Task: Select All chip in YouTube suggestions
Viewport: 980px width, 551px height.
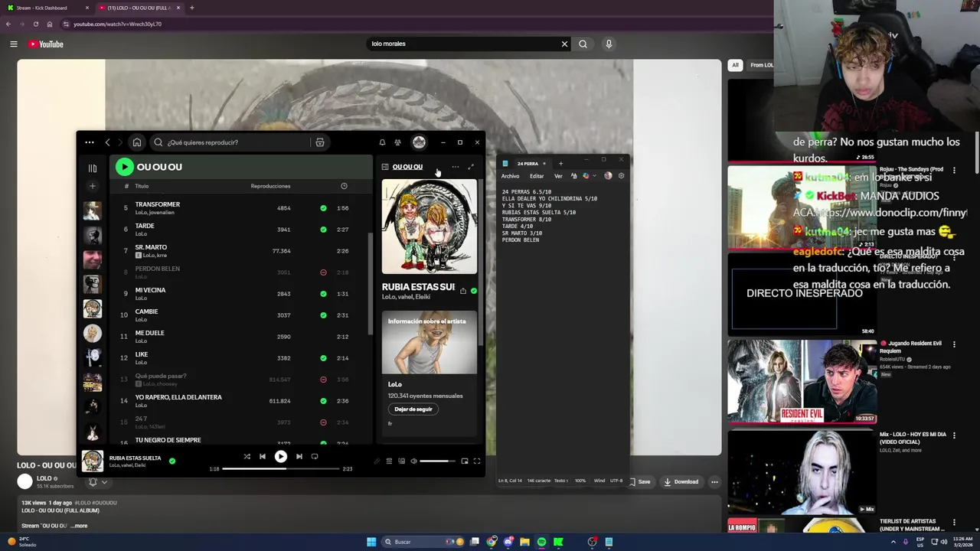Action: coord(735,65)
